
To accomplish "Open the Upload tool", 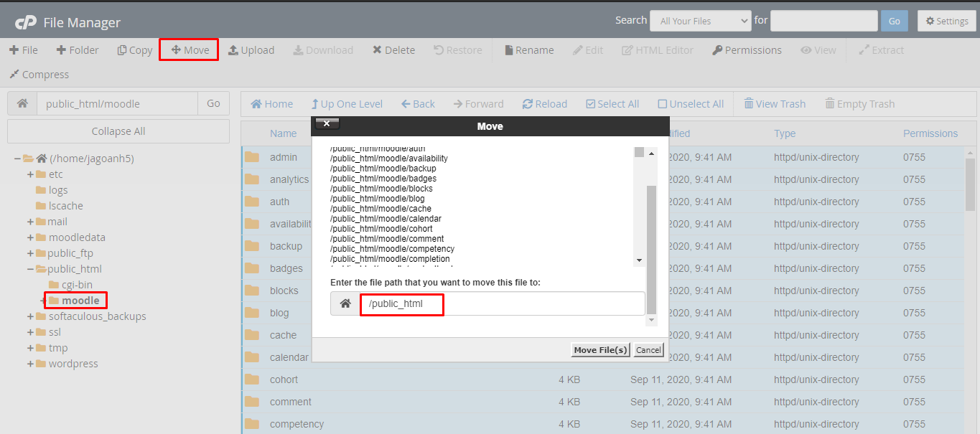I will (x=251, y=50).
